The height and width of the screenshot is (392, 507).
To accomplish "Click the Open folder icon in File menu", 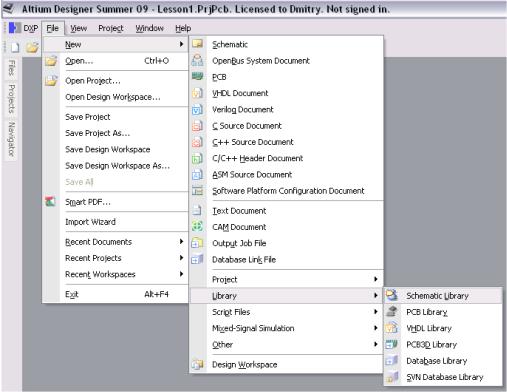I will coord(51,61).
